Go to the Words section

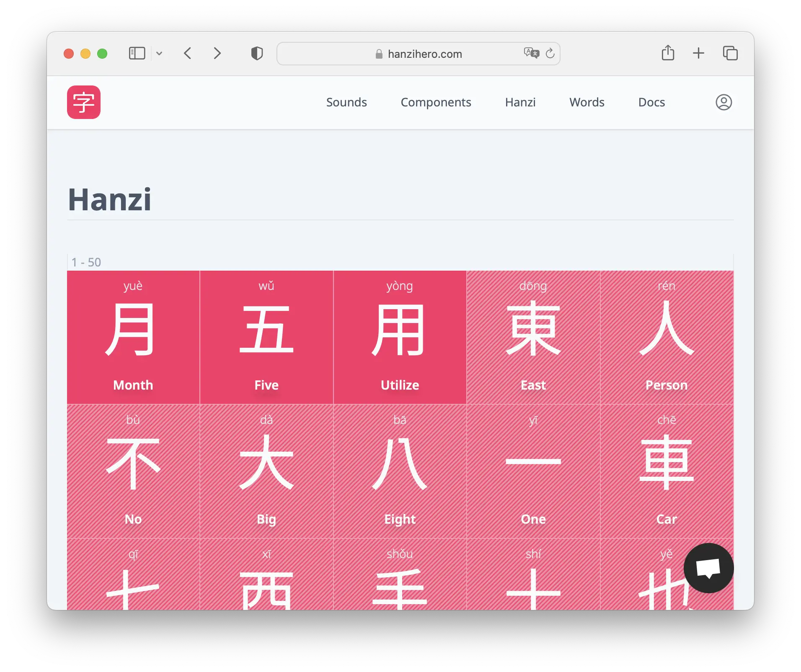click(x=587, y=102)
